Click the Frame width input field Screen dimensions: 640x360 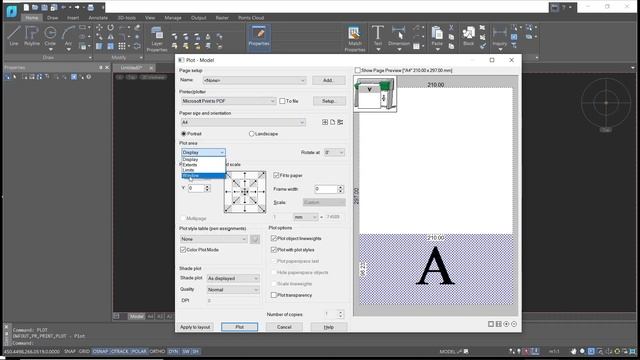click(x=326, y=189)
